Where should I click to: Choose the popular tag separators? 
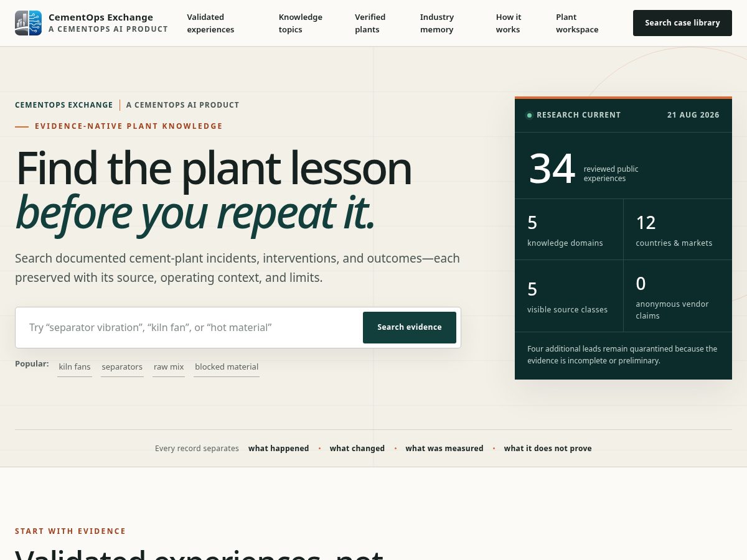pos(122,367)
